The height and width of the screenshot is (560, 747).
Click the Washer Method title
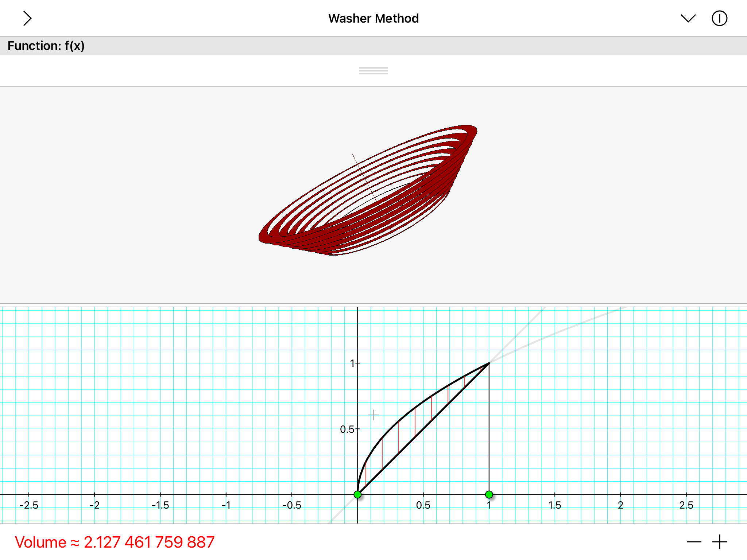coord(373,18)
